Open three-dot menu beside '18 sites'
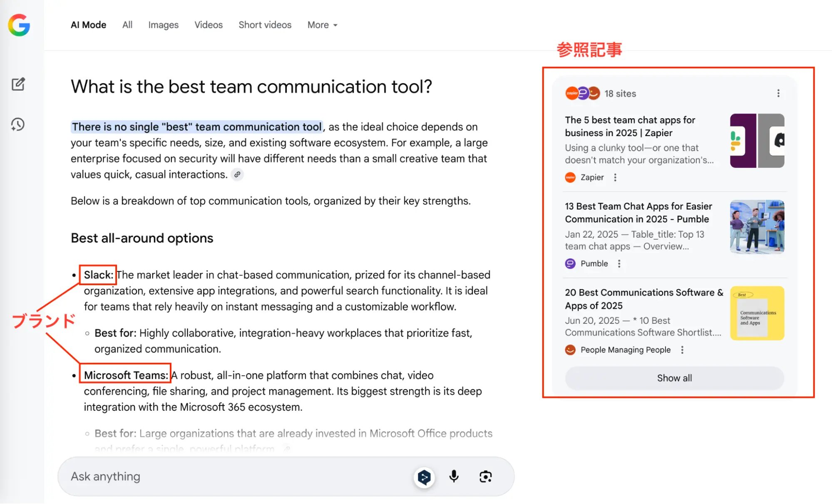This screenshot has height=504, width=832. coord(778,93)
